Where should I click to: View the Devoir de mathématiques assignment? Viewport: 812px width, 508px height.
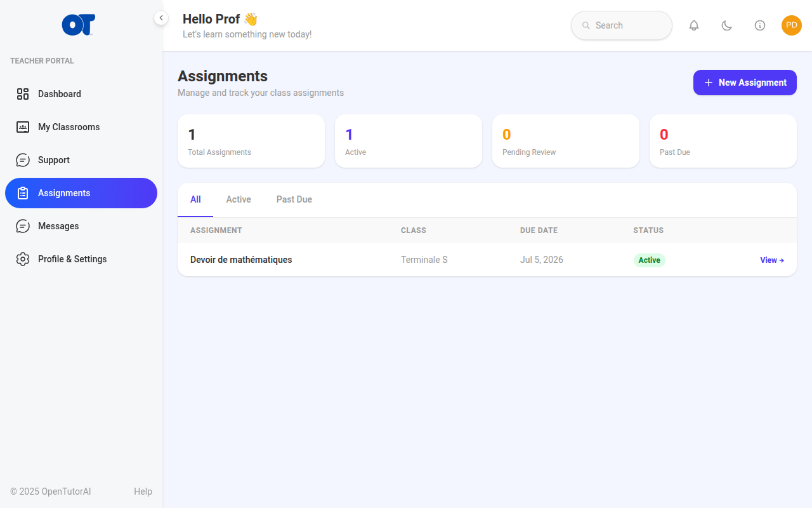pos(772,260)
